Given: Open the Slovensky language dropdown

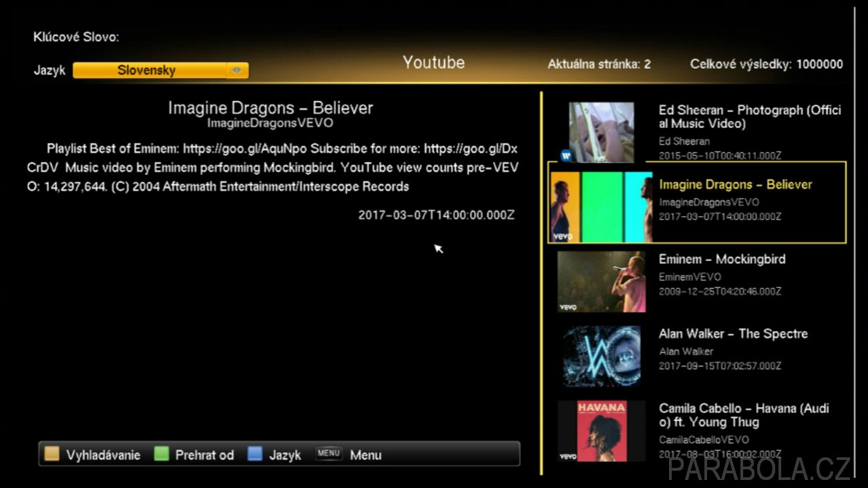Looking at the screenshot, I should click(160, 70).
